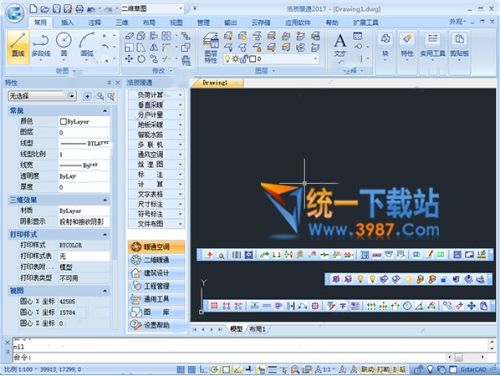The image size is (500, 376).
Task: Expand the 负荷计算 menu in side panel
Action: click(x=156, y=95)
